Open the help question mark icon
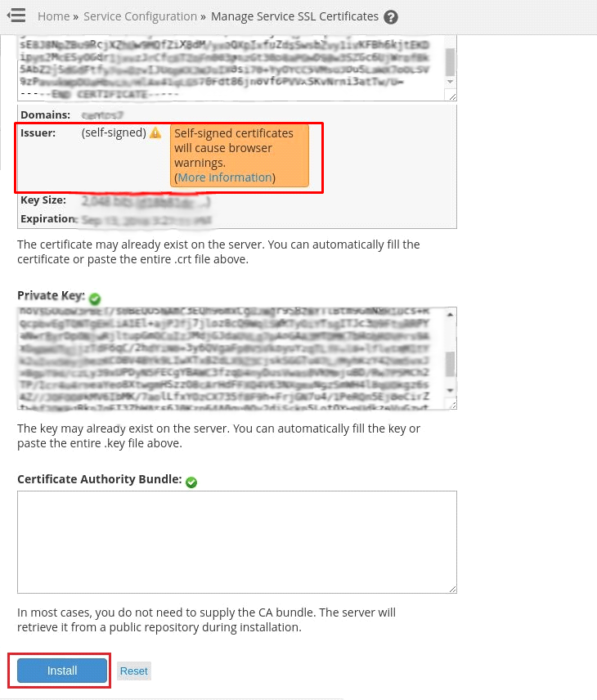Viewport: 597px width, 700px height. tap(391, 17)
